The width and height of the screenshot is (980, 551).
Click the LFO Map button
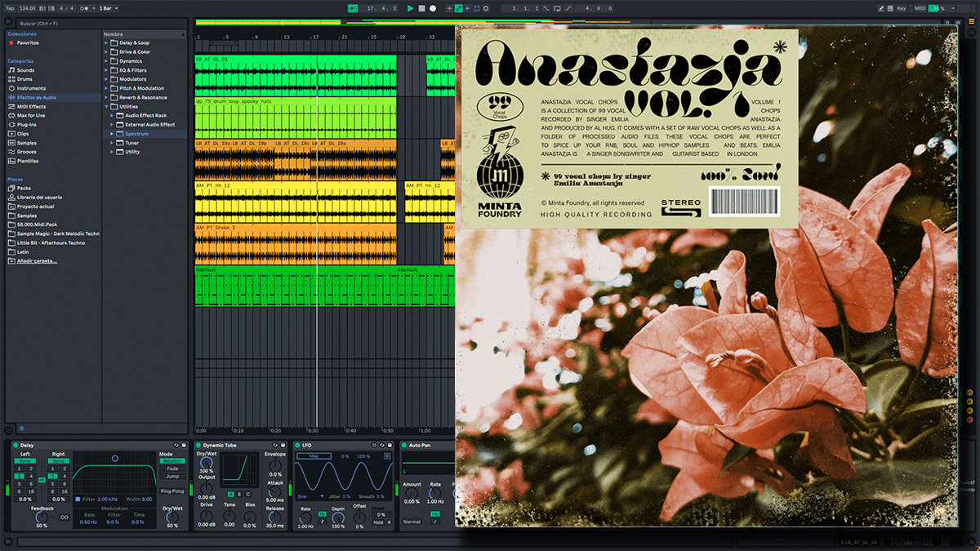314,456
